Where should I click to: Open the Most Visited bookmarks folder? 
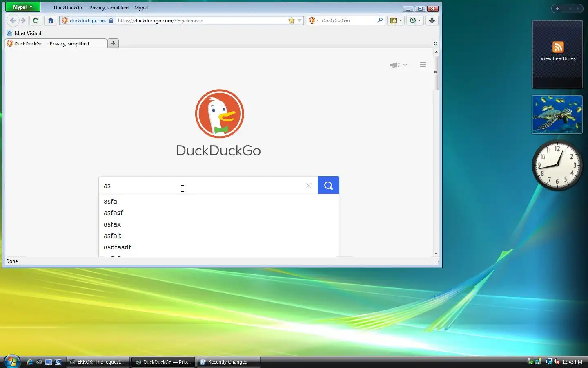click(x=24, y=33)
